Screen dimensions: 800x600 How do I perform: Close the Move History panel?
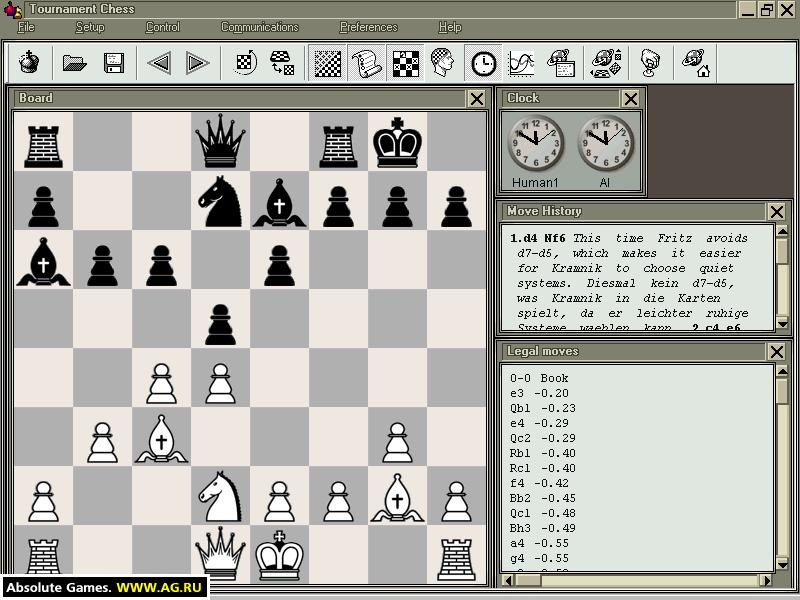pos(777,211)
